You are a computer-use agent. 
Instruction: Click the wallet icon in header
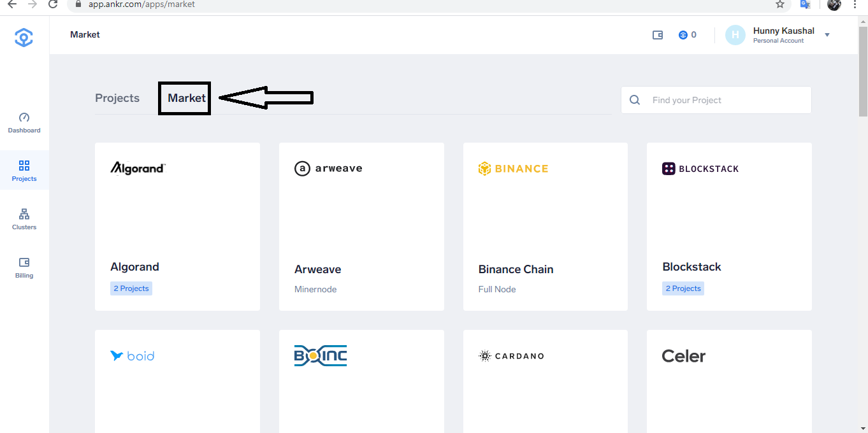click(658, 35)
